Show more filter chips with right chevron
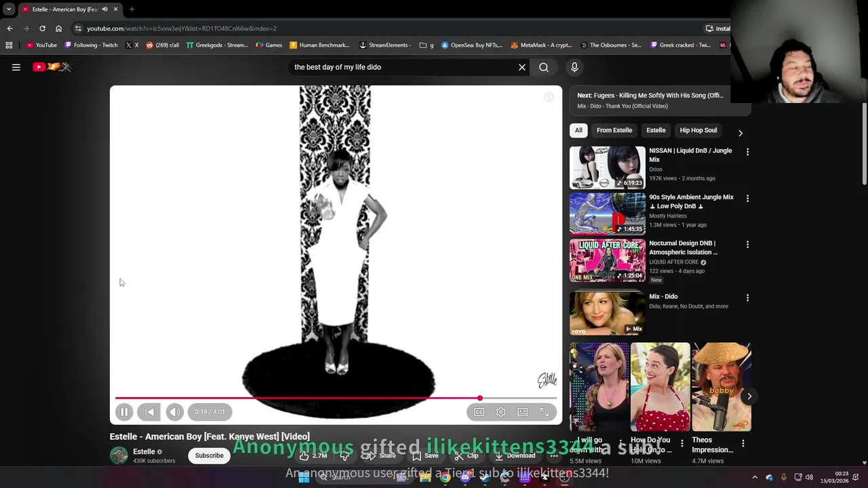The height and width of the screenshot is (488, 868). click(741, 133)
